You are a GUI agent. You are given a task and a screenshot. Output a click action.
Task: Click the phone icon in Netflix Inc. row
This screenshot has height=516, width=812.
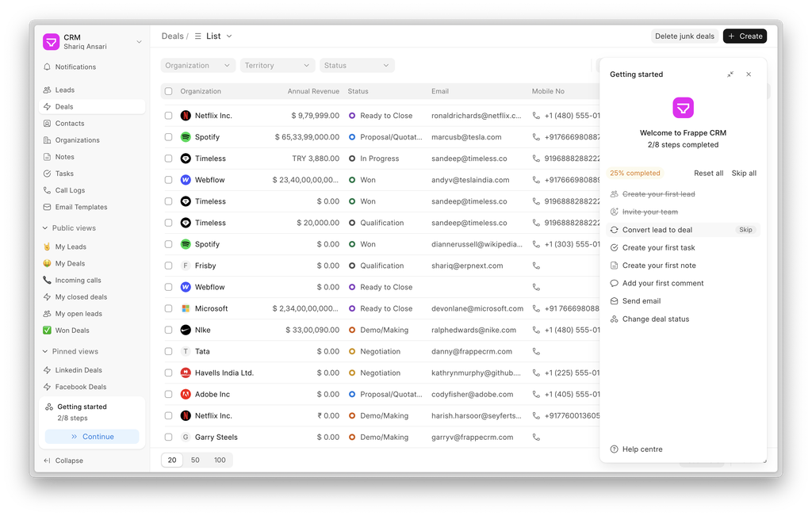coord(536,116)
